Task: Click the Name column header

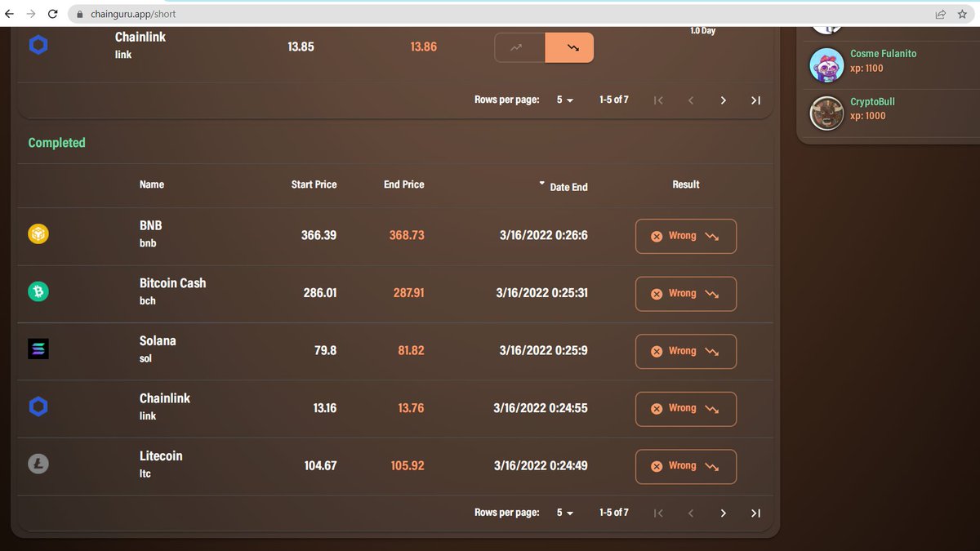Action: point(152,184)
